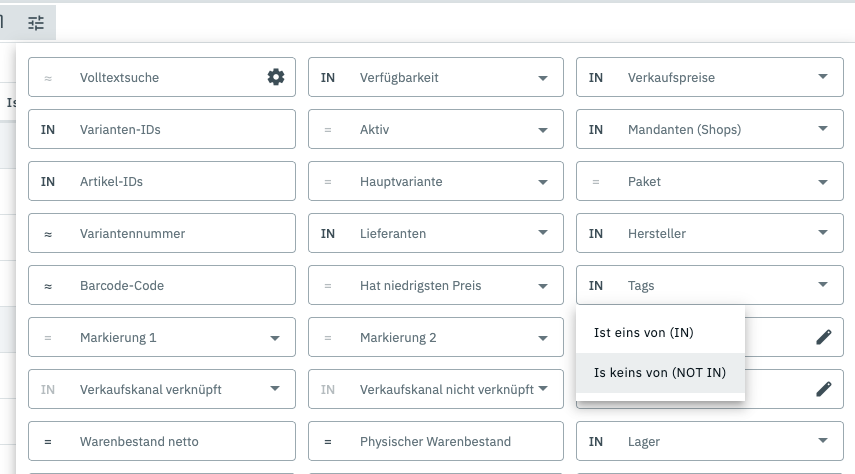Expand the Lieferanten dropdown

coord(543,233)
